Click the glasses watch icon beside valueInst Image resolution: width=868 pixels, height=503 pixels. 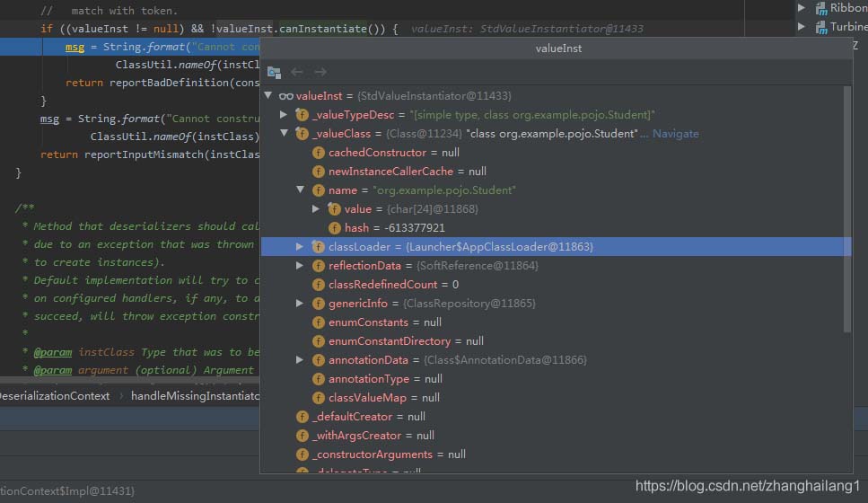285,96
